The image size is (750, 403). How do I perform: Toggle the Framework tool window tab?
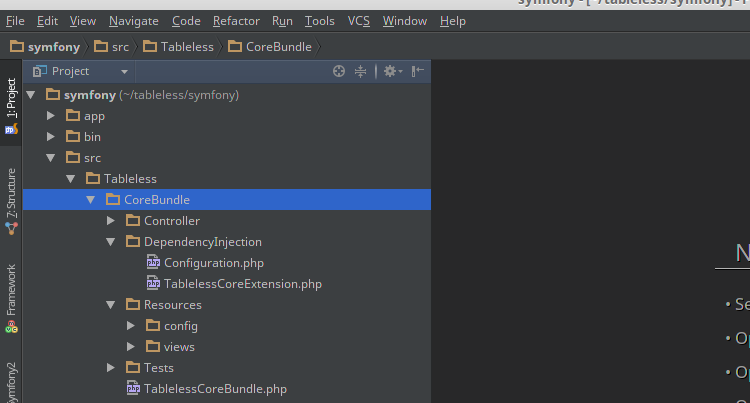click(11, 299)
